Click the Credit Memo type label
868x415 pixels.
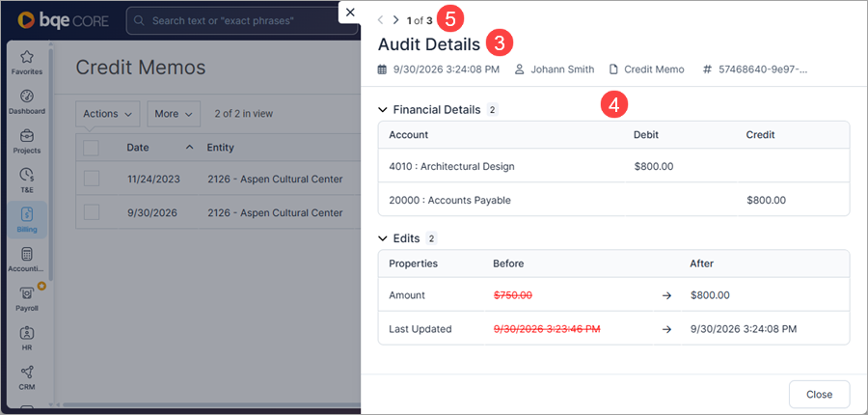click(x=654, y=69)
